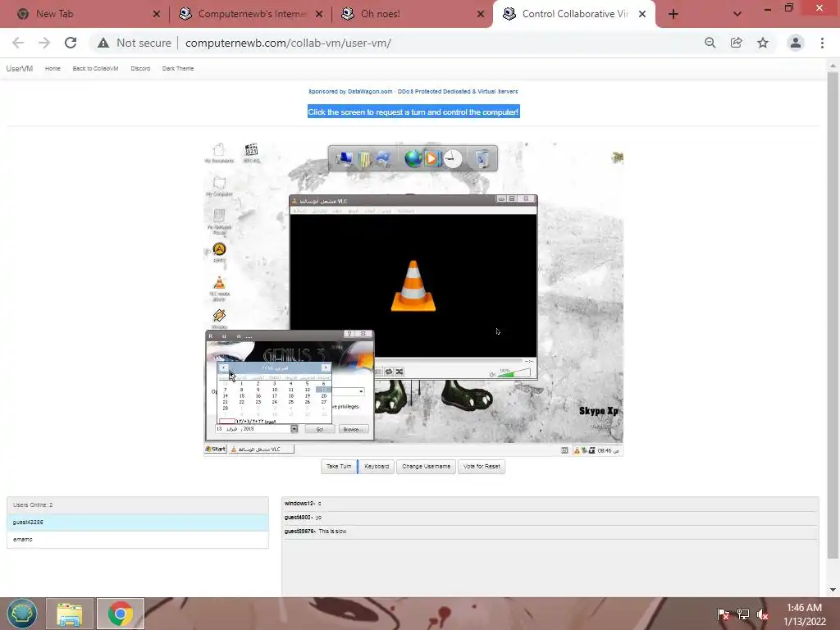Screen dimensions: 840x630
Task: Go back in browser history
Action: (18, 43)
